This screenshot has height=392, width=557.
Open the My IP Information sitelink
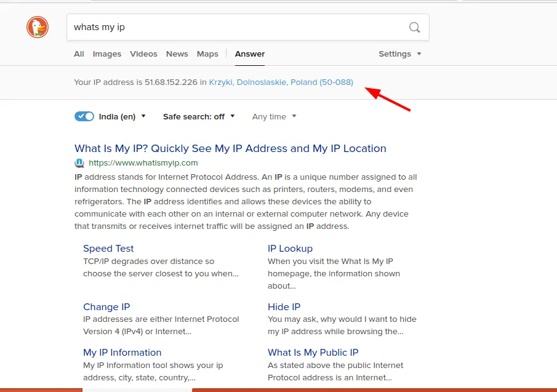pyautogui.click(x=122, y=353)
